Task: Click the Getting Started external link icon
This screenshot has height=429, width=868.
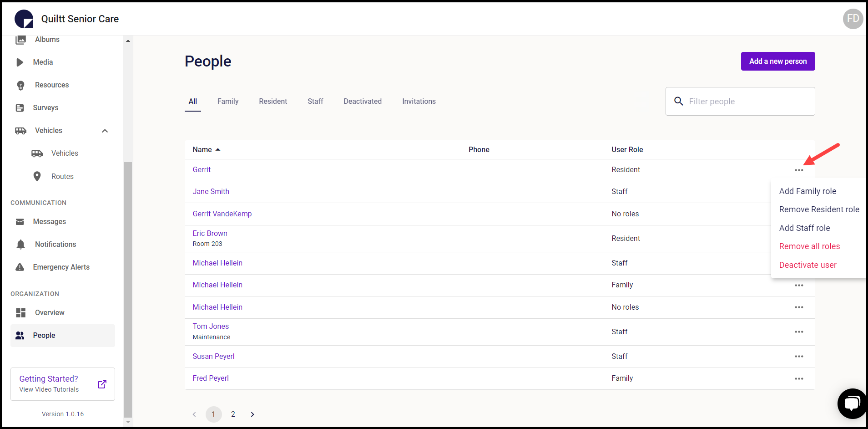Action: [102, 384]
